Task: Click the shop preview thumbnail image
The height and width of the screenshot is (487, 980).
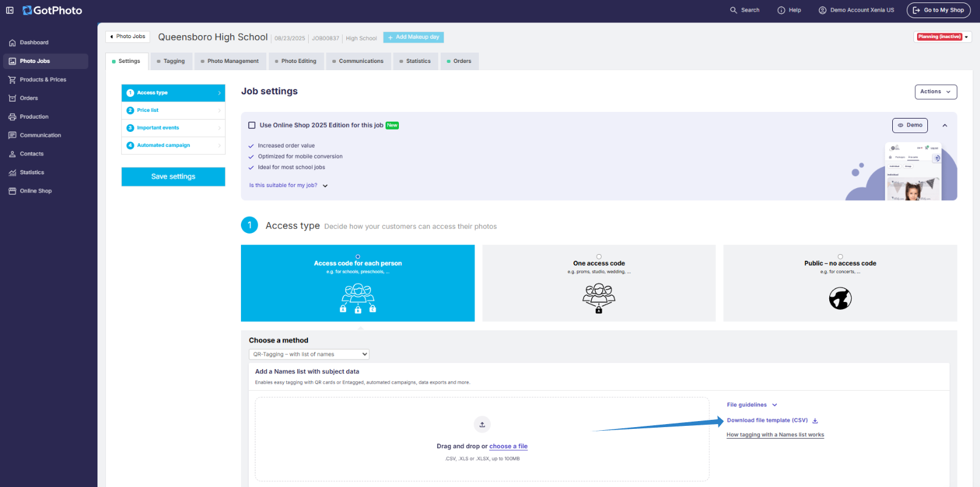Action: point(913,171)
